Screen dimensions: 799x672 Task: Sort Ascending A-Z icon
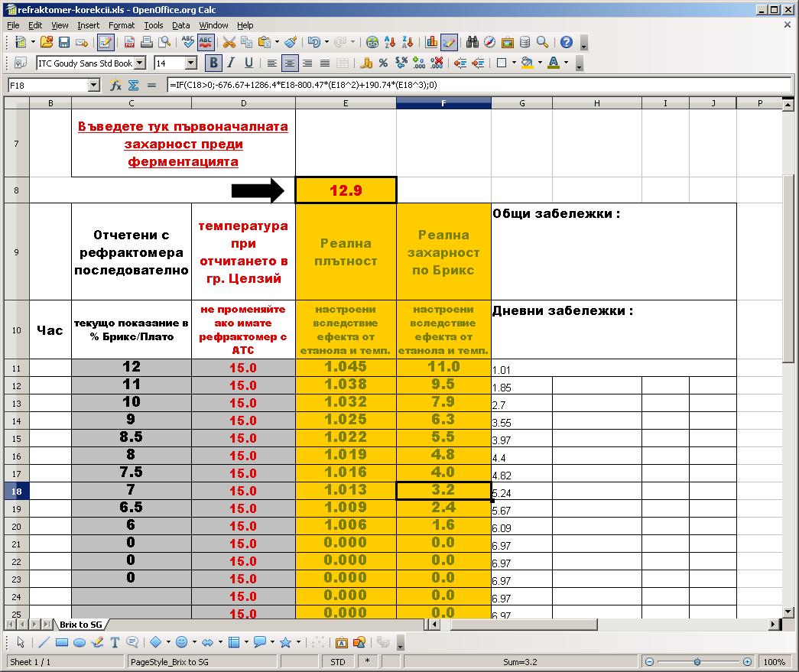[x=391, y=42]
